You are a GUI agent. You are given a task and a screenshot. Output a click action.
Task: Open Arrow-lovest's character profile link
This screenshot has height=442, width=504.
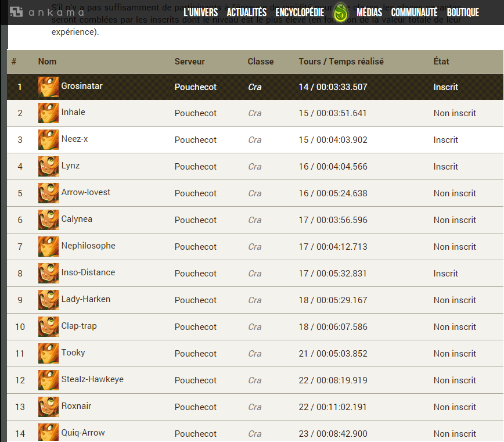click(85, 192)
